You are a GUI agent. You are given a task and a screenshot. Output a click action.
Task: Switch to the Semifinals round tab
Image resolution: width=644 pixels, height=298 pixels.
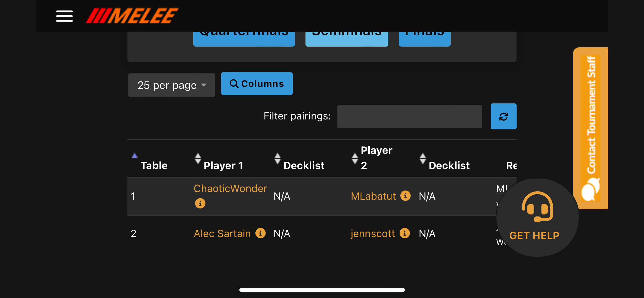tap(347, 38)
